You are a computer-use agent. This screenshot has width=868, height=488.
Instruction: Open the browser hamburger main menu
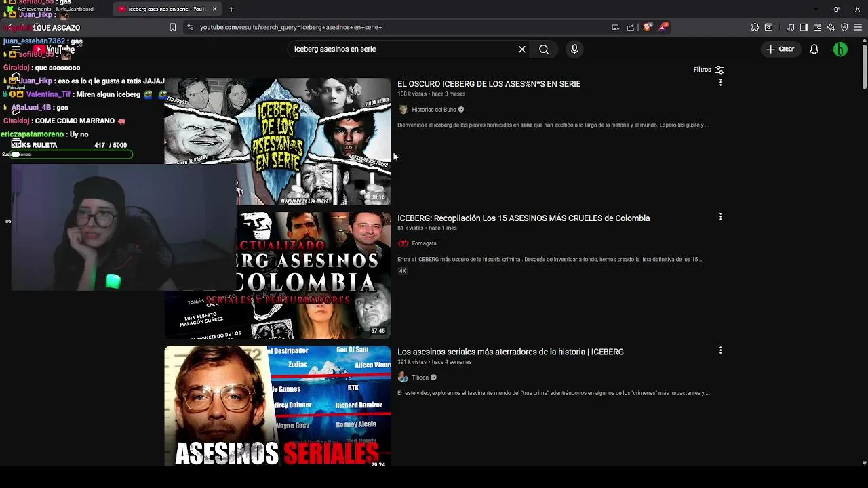tap(858, 27)
